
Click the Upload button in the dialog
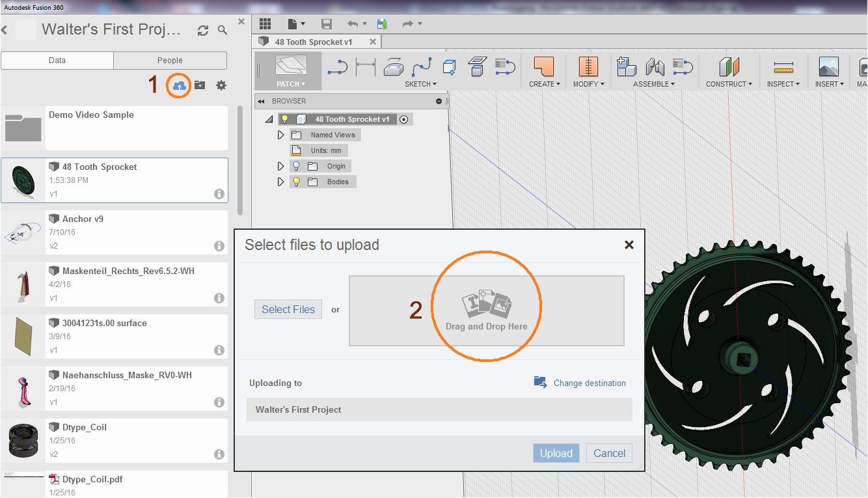coord(556,453)
